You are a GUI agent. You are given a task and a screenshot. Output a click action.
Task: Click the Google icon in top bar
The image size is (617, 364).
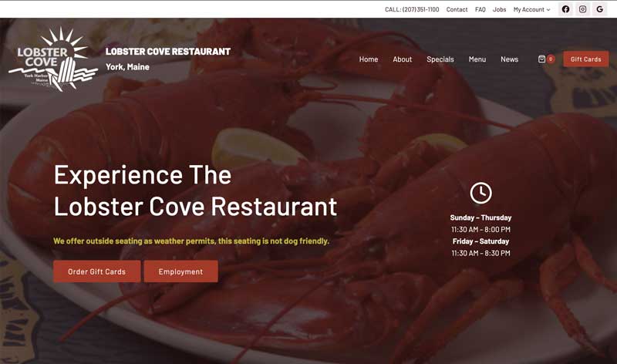pos(600,9)
